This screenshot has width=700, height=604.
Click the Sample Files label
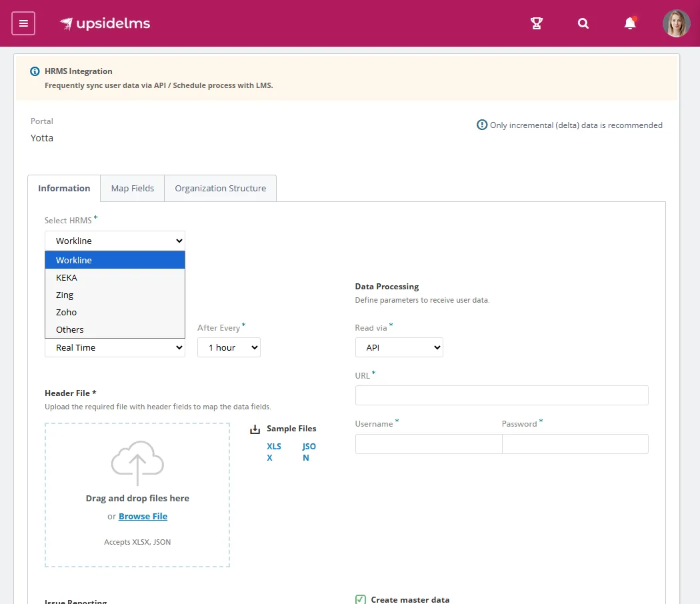pyautogui.click(x=291, y=429)
